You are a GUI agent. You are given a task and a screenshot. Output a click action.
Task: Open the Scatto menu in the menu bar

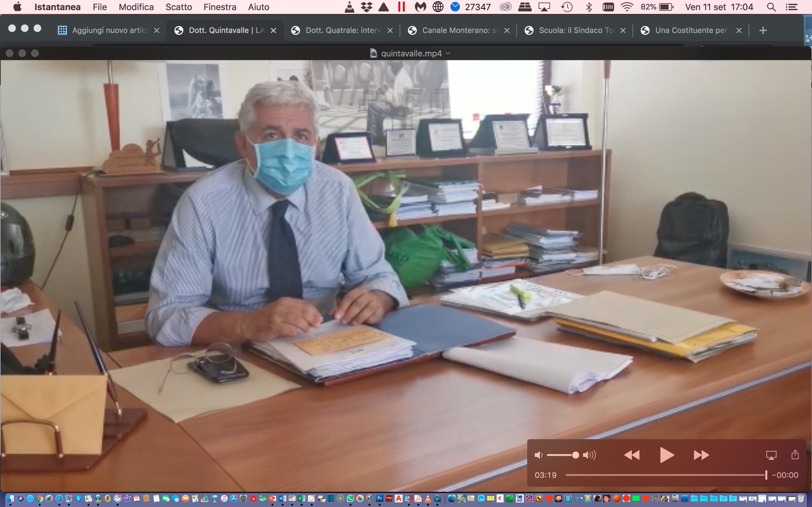(179, 7)
